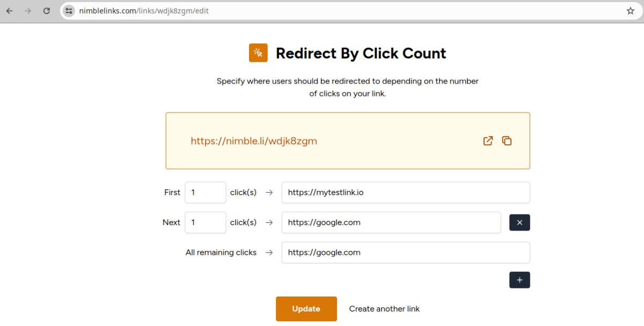Screen dimensions: 644x326
Task: Open site information icon in address bar
Action: 69,11
